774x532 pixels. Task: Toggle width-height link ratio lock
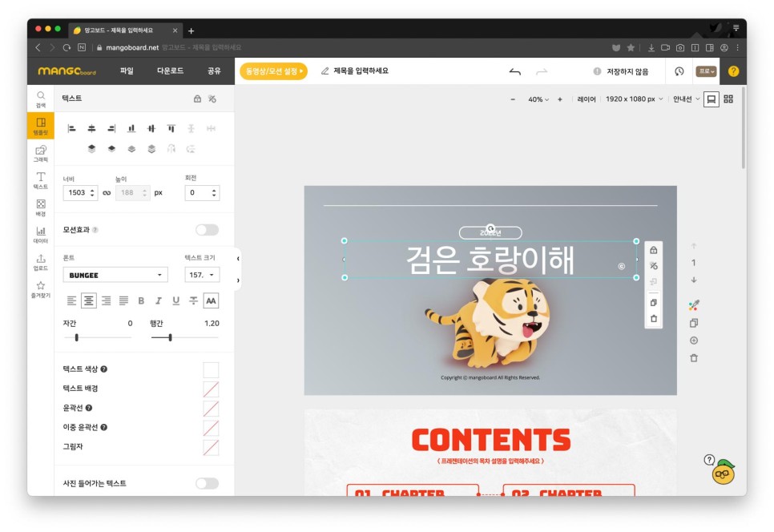(x=107, y=193)
